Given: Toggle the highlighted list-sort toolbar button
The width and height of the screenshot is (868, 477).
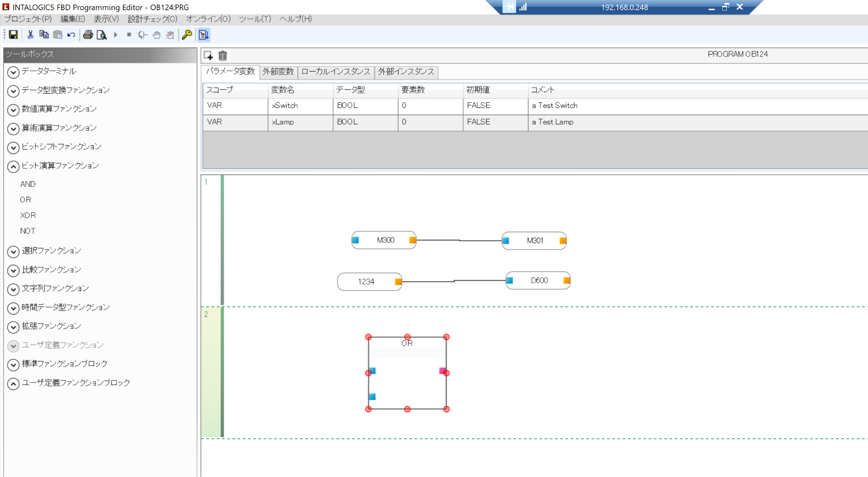Looking at the screenshot, I should [x=203, y=35].
